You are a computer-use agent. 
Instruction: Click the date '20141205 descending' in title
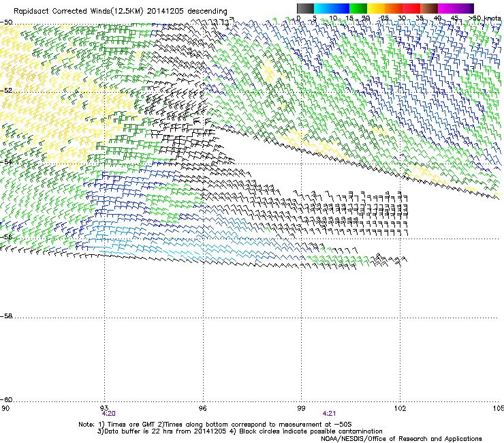click(187, 12)
